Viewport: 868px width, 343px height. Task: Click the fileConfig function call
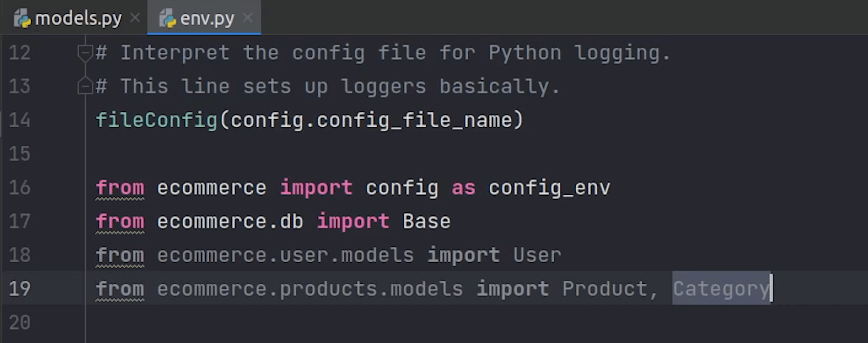[157, 120]
